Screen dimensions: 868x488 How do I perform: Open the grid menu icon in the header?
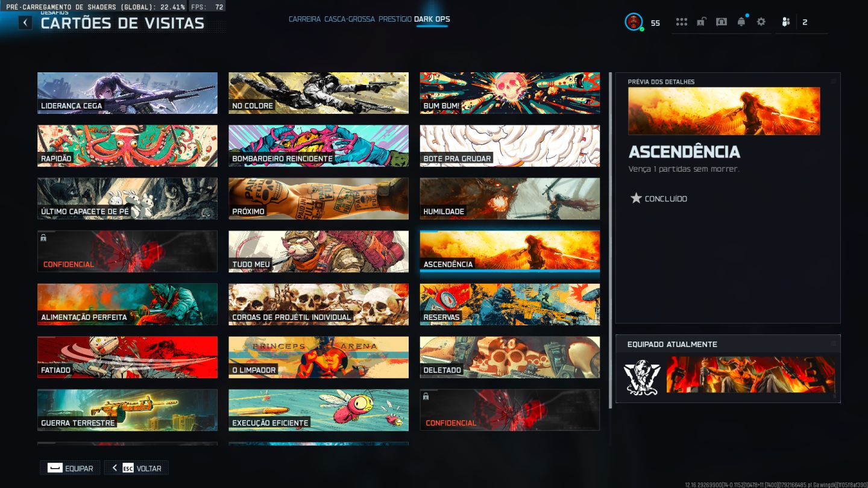(682, 22)
